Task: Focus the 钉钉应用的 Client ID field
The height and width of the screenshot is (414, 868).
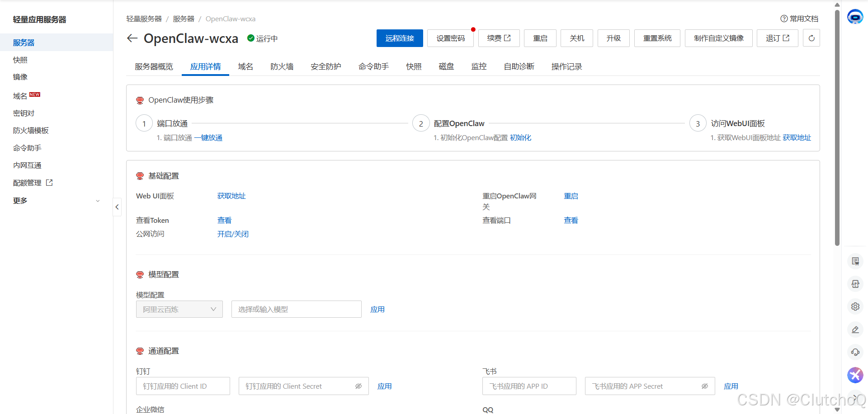Action: tap(183, 386)
